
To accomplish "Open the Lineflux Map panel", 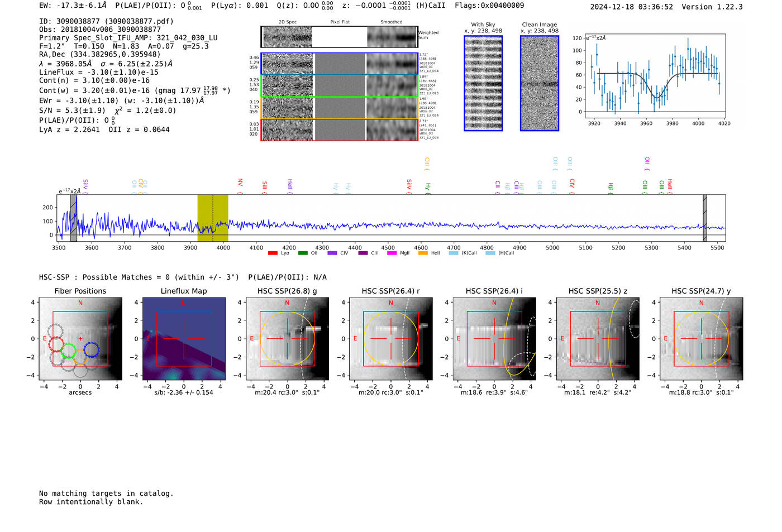I will (184, 339).
